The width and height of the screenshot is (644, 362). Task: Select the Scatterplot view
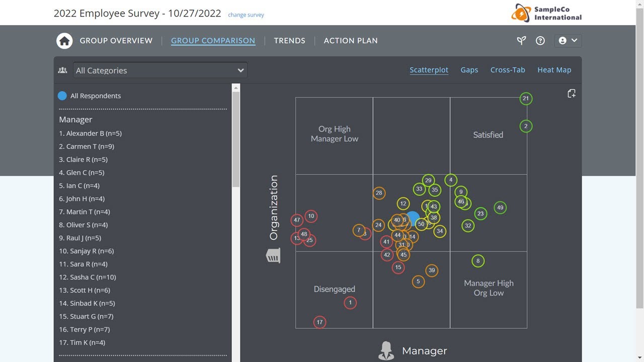coord(429,70)
